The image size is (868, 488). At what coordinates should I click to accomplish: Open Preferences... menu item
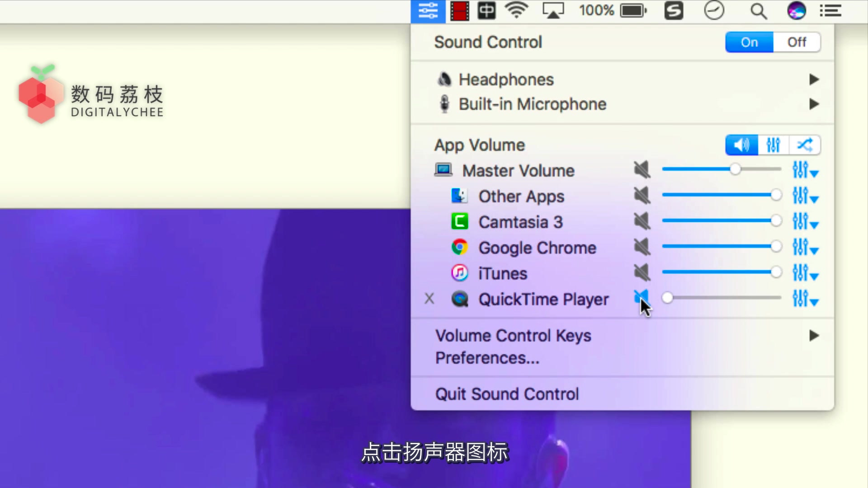(623, 358)
